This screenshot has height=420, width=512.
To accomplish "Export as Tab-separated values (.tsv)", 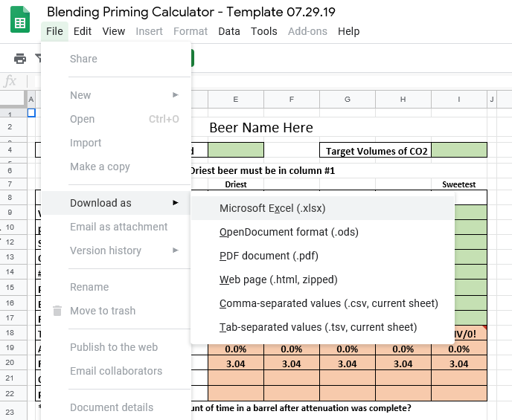I will click(318, 327).
